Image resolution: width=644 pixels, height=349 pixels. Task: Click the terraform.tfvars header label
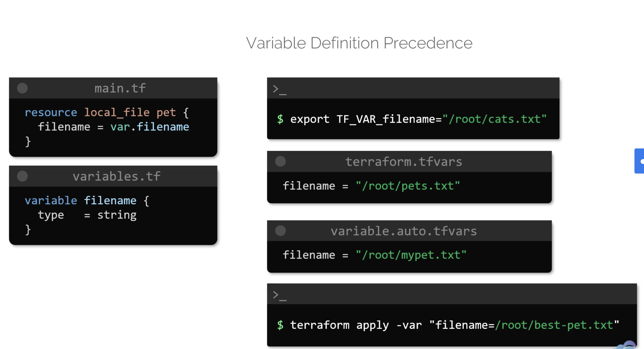403,161
